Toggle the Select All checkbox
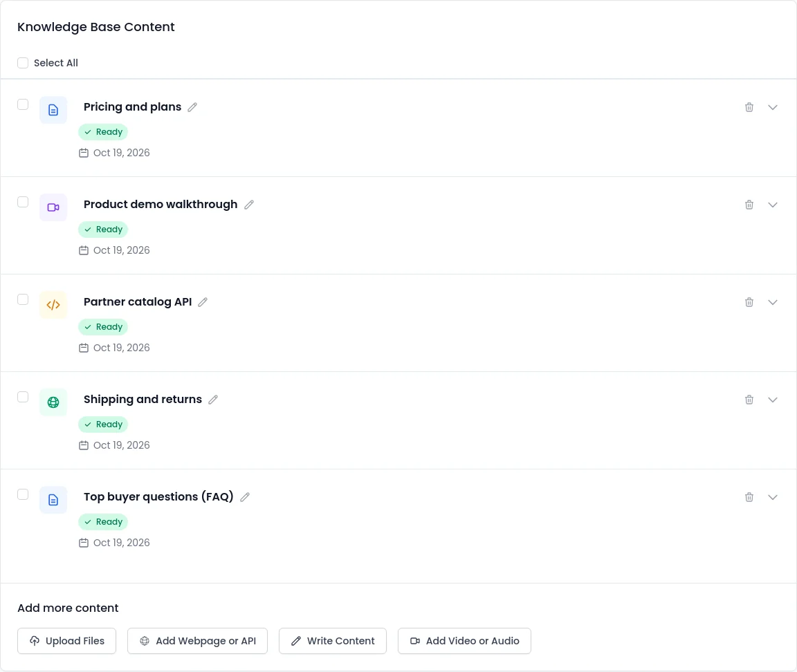Image resolution: width=797 pixels, height=672 pixels. [x=23, y=63]
